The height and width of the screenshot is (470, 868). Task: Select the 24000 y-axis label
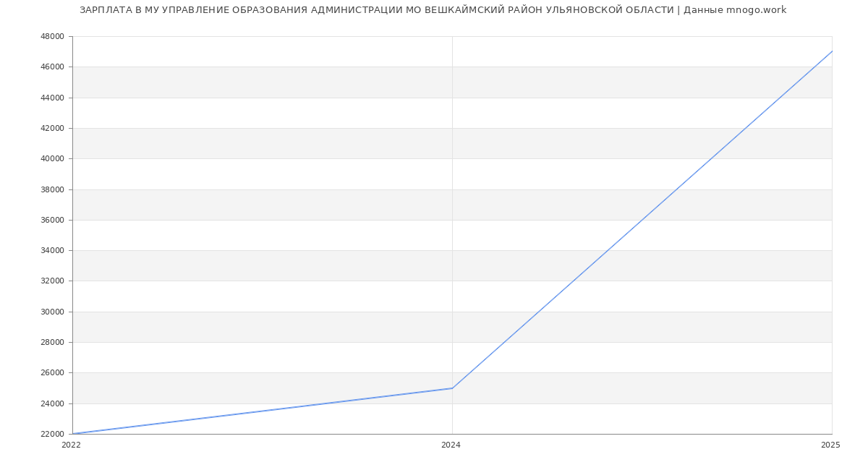point(53,404)
